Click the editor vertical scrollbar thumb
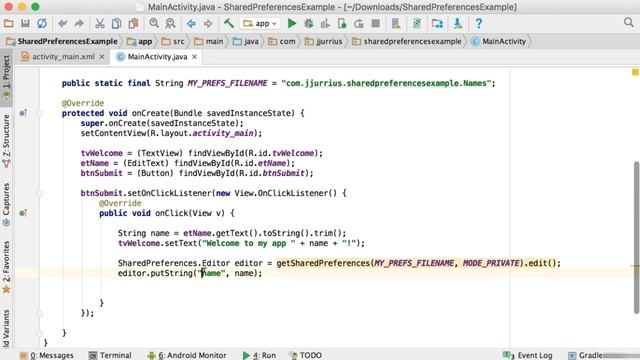The image size is (640, 360). tap(636, 238)
